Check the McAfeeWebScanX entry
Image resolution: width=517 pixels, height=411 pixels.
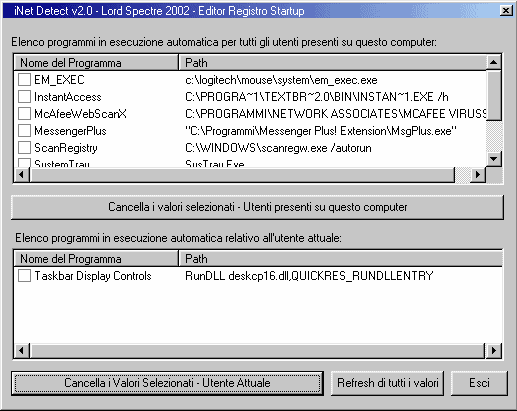[24, 114]
